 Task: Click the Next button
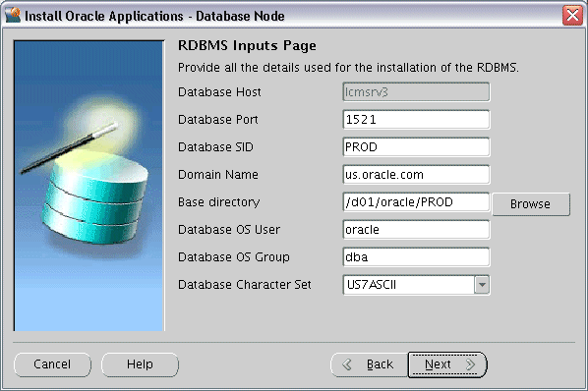click(x=447, y=364)
